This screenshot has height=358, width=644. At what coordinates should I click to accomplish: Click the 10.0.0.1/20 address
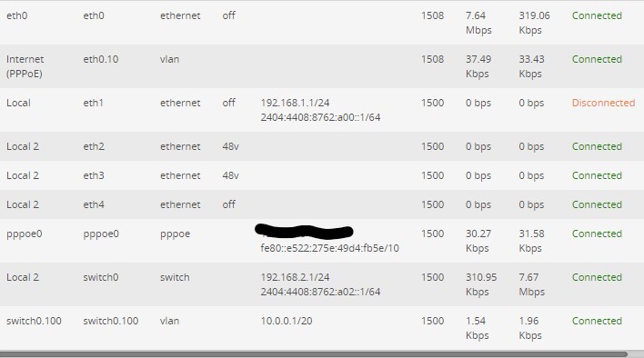coord(287,321)
